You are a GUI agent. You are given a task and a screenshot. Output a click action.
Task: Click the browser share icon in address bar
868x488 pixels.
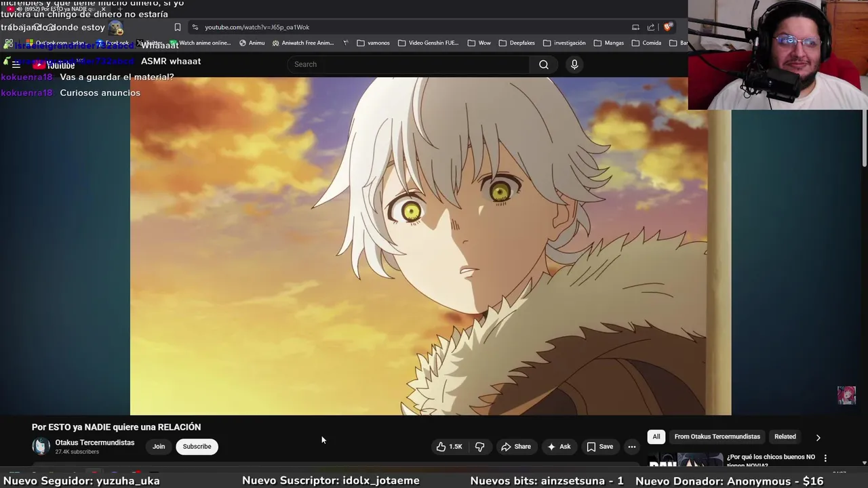651,27
